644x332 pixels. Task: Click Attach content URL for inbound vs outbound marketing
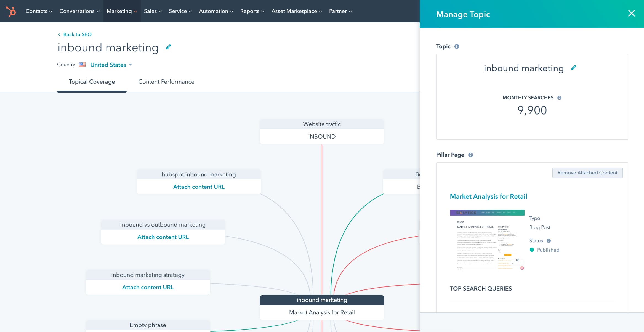click(163, 237)
